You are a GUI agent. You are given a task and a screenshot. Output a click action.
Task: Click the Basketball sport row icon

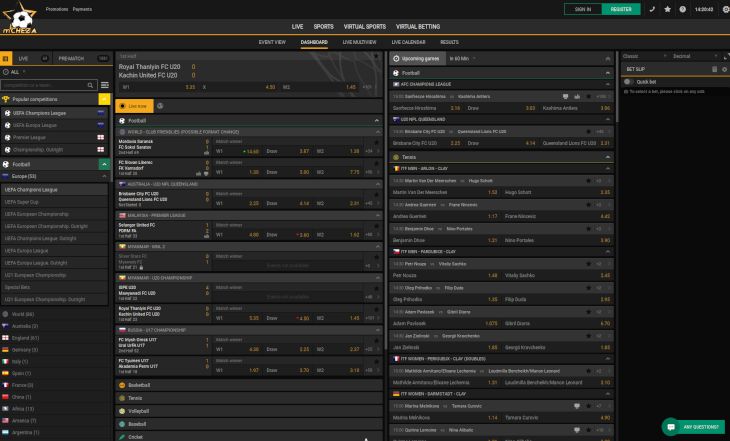(x=122, y=385)
